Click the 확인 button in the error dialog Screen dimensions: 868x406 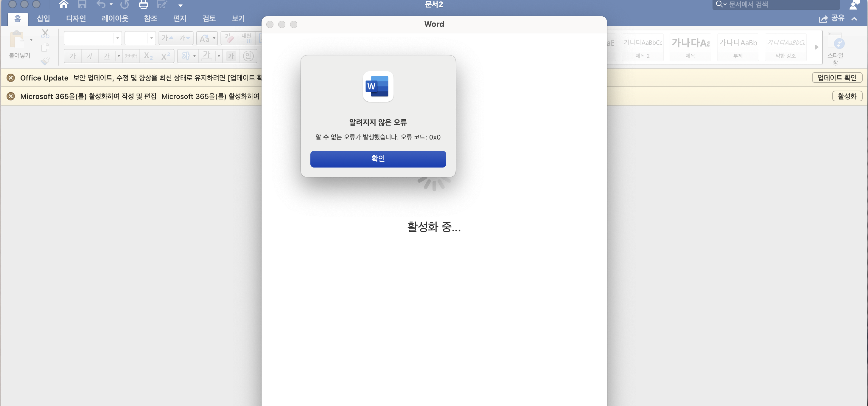coord(378,159)
